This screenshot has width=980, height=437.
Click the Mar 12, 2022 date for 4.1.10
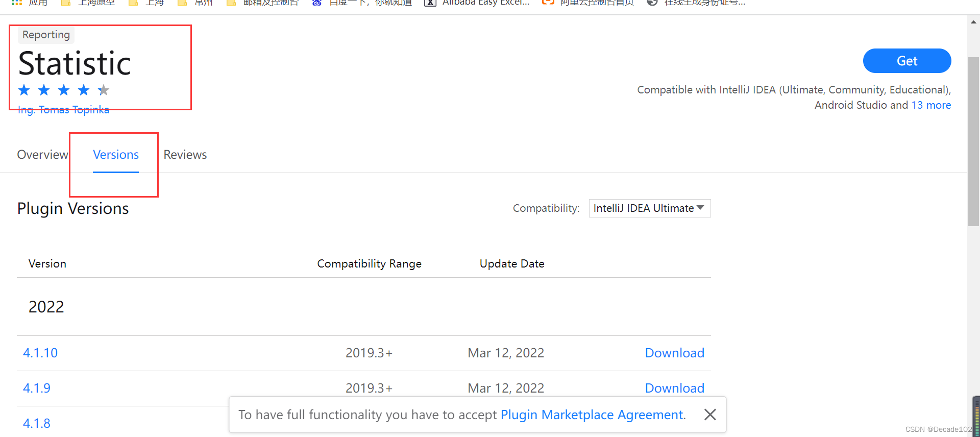[506, 353]
